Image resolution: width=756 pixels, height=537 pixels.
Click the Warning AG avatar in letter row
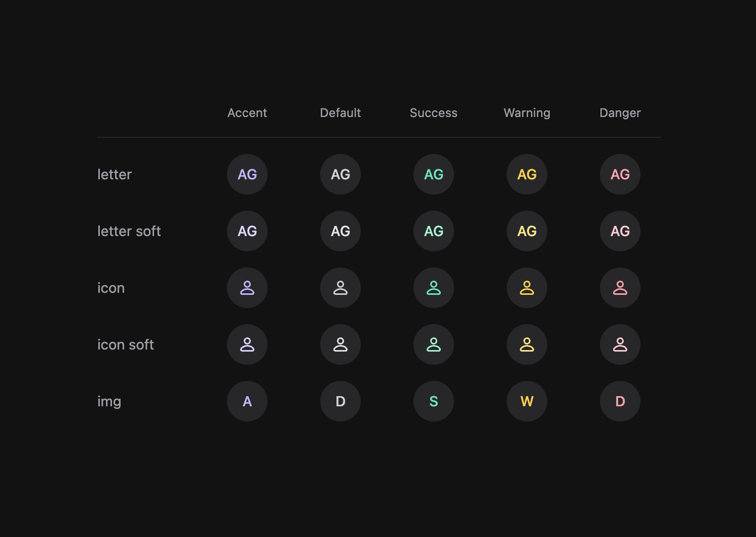click(x=527, y=174)
